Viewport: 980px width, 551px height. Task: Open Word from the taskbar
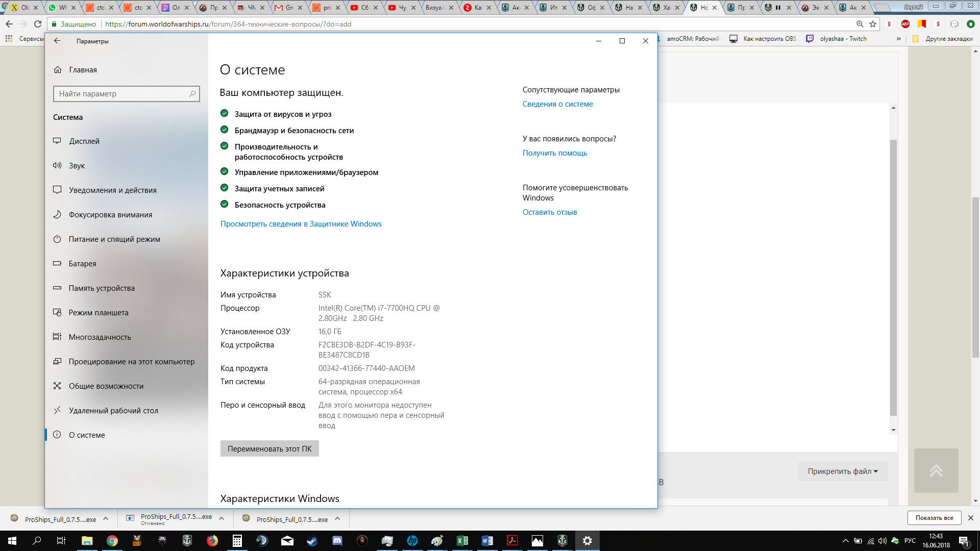[487, 541]
